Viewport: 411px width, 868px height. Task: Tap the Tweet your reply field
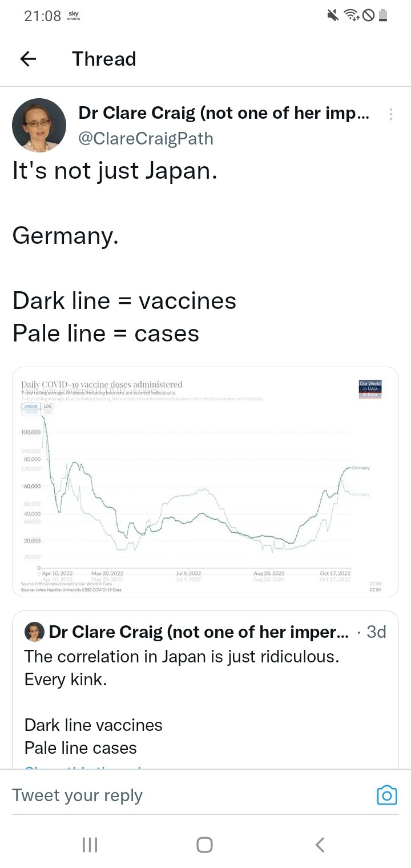pyautogui.click(x=114, y=794)
